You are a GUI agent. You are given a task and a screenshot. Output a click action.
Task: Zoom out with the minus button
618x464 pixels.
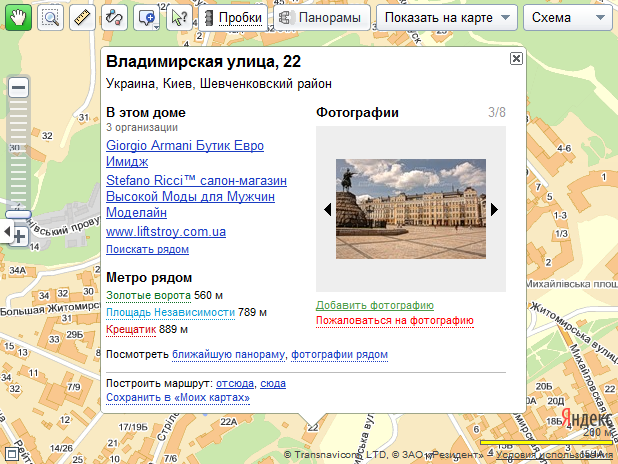click(x=19, y=88)
